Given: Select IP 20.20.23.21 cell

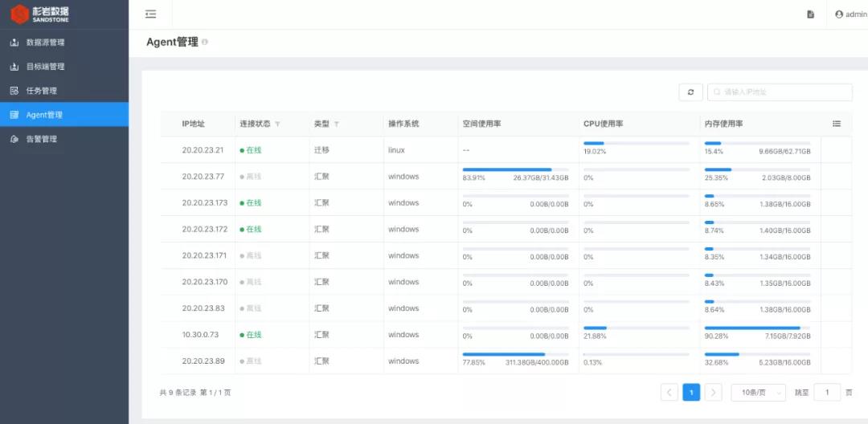Looking at the screenshot, I should coord(203,150).
